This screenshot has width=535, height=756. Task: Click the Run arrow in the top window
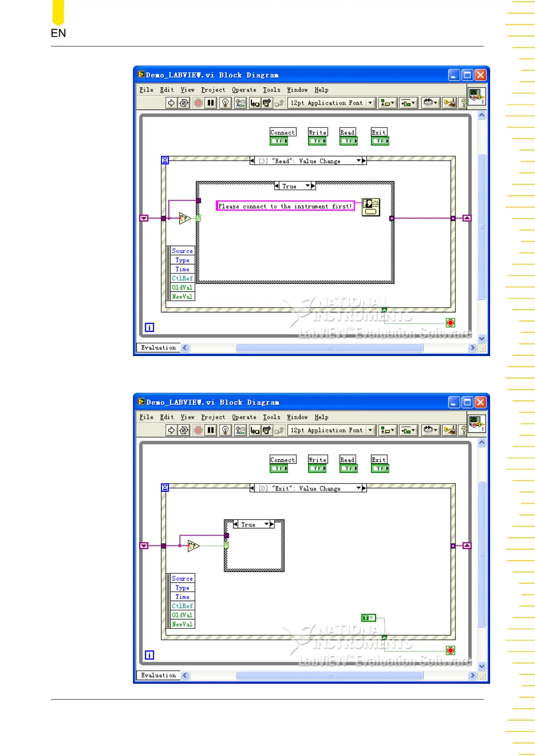click(x=171, y=103)
